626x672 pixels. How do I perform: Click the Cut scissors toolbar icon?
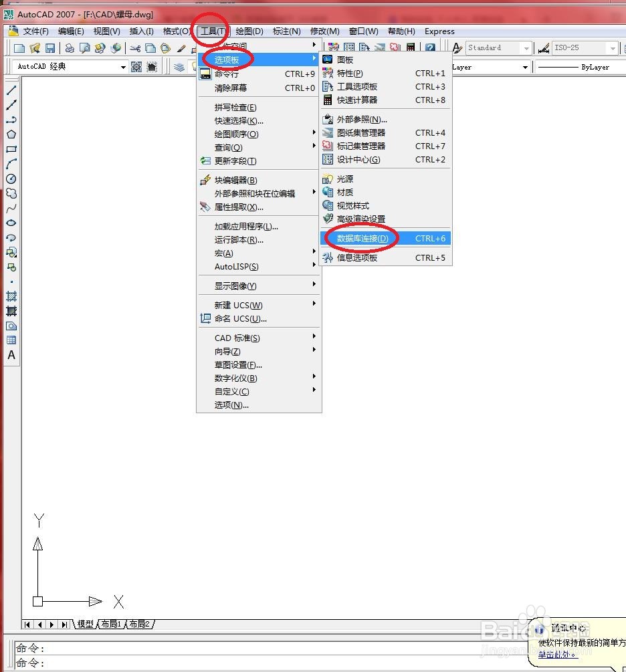pyautogui.click(x=135, y=48)
